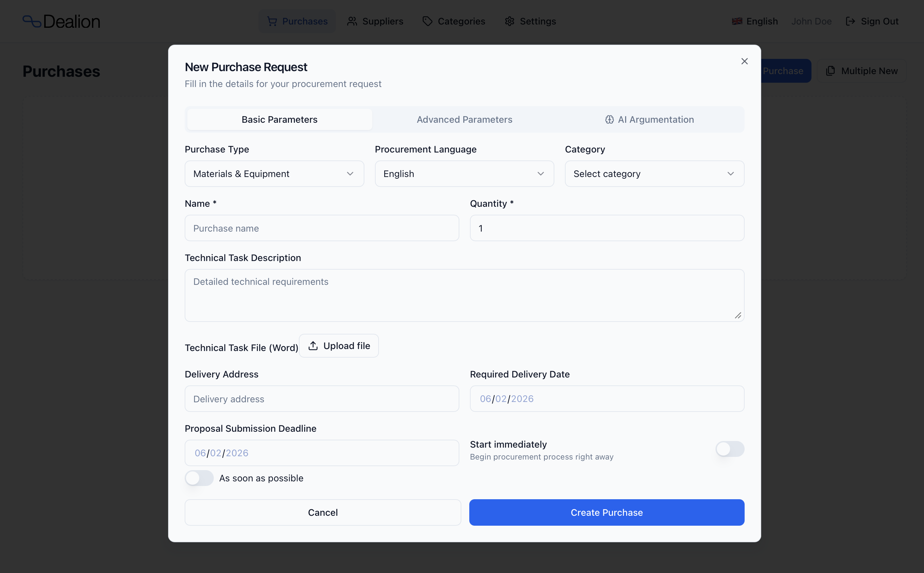The height and width of the screenshot is (573, 924).
Task: Click the Multiple New copy icon
Action: (x=830, y=71)
